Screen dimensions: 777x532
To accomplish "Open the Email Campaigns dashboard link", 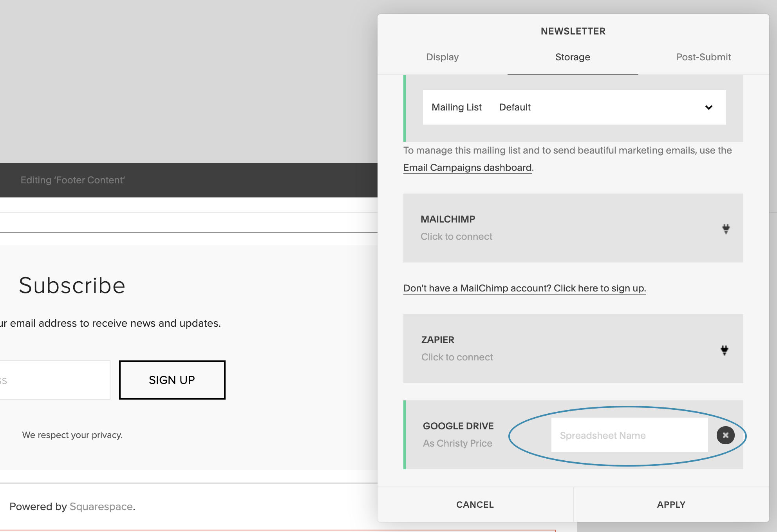I will click(468, 168).
